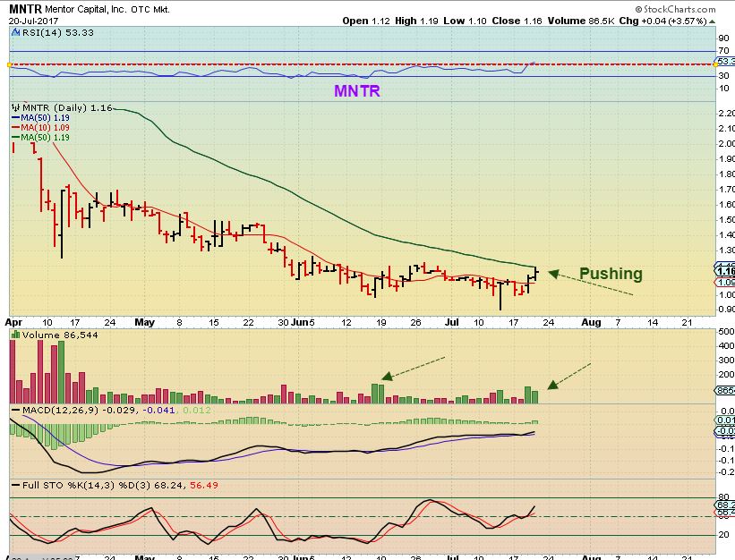
Task: Click the MACD signal value -0.041
Action: [x=158, y=411]
